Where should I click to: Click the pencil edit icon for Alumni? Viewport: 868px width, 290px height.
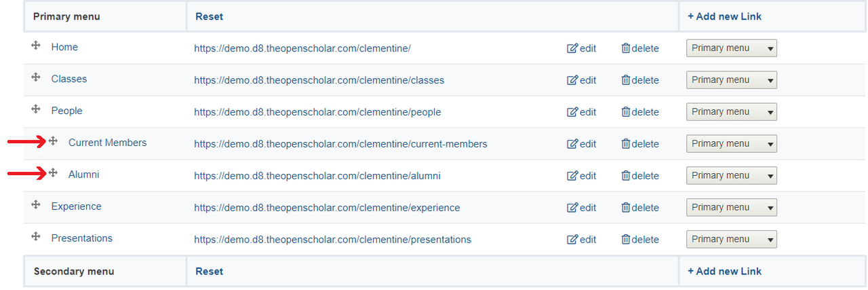572,176
